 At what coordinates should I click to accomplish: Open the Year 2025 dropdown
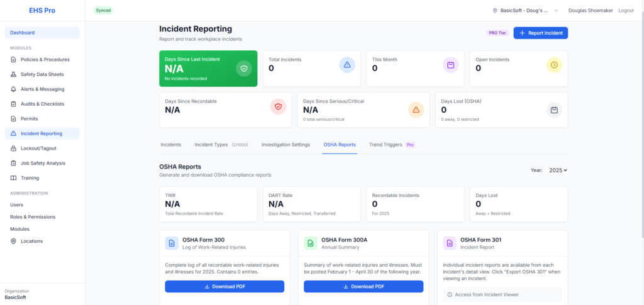click(557, 170)
